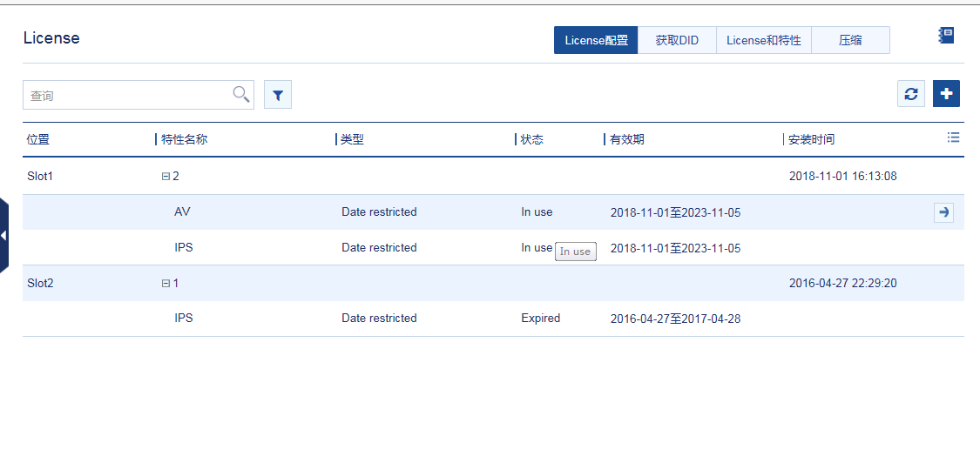Add a new license with plus button

[946, 94]
